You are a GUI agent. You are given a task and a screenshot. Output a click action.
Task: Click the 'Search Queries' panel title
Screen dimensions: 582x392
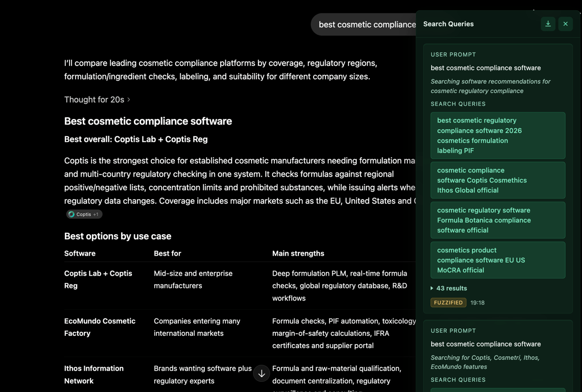tap(448, 24)
